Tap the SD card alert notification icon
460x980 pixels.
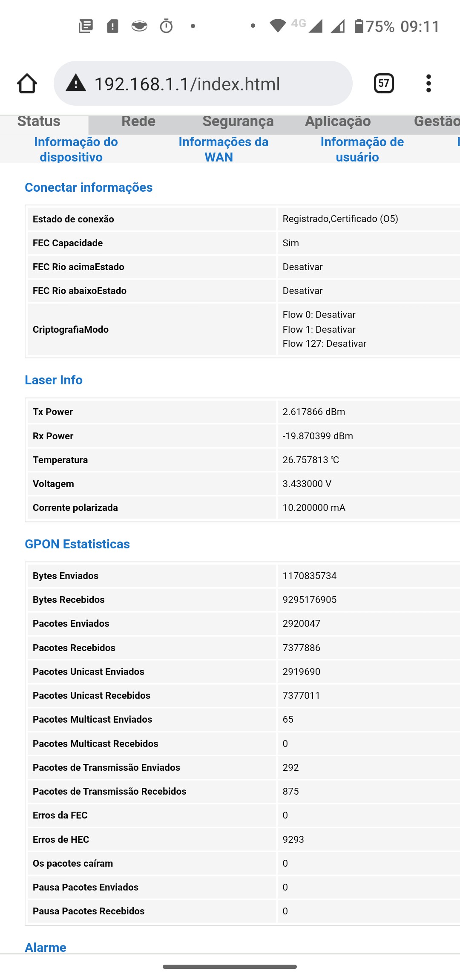point(112,26)
